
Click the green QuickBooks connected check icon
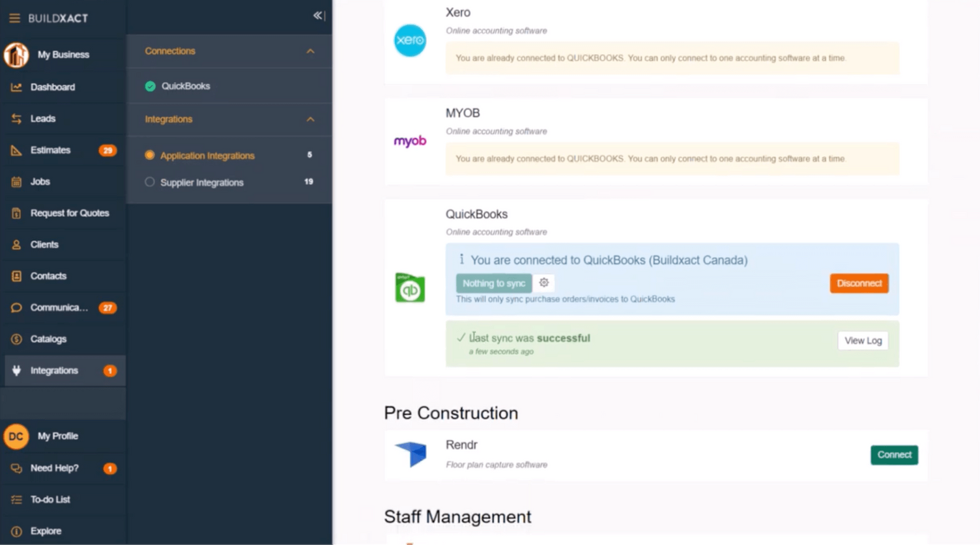[151, 86]
